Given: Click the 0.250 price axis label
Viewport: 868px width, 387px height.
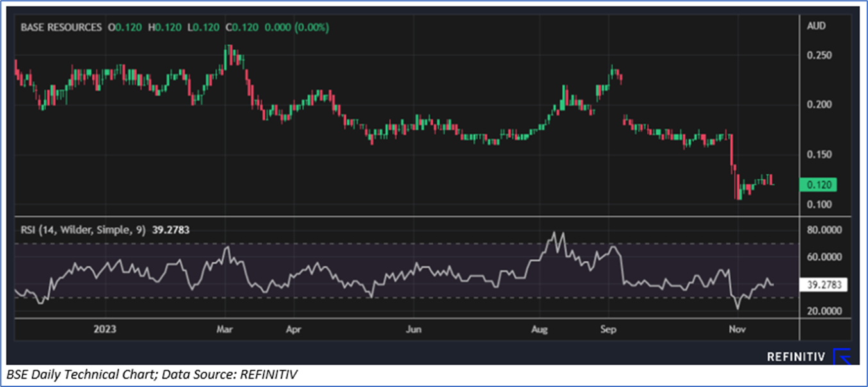Looking at the screenshot, I should [x=819, y=55].
